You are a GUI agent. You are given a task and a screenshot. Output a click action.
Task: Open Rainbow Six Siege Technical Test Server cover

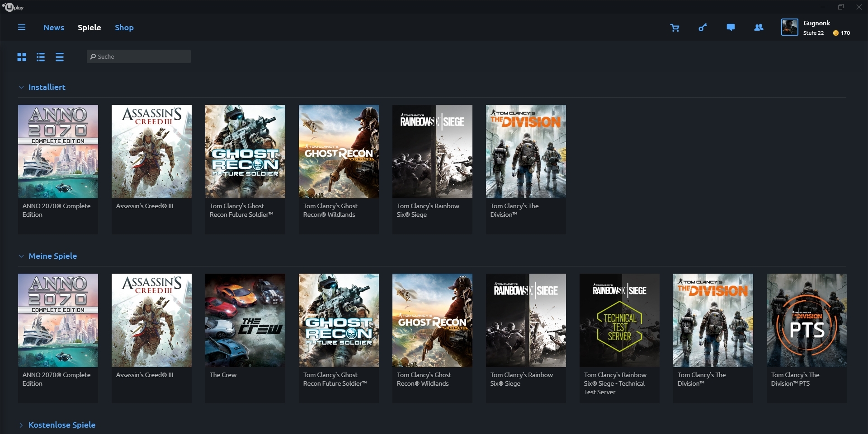click(x=619, y=320)
